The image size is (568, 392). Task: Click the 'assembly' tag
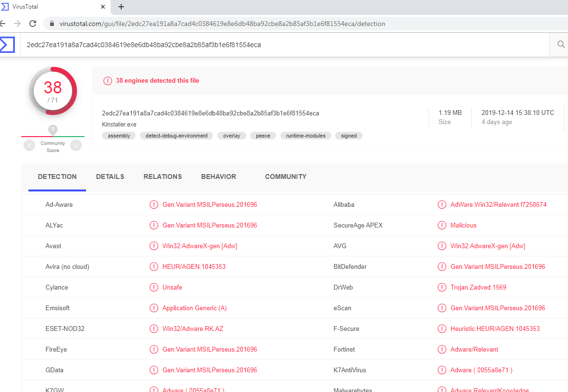119,136
